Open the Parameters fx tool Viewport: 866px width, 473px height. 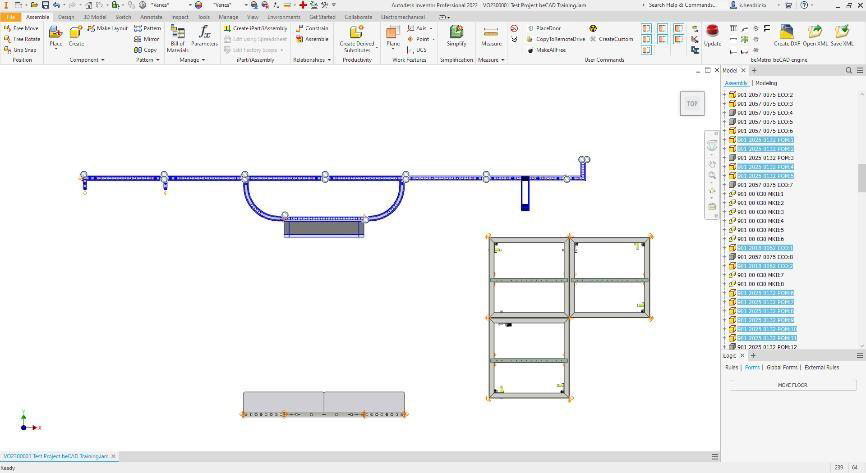point(204,36)
